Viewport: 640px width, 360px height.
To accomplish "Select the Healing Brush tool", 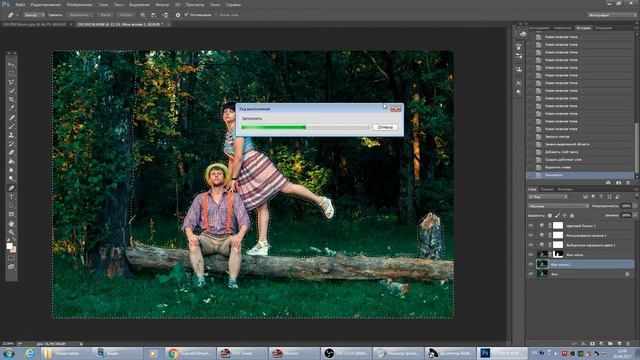I will pos(11,118).
